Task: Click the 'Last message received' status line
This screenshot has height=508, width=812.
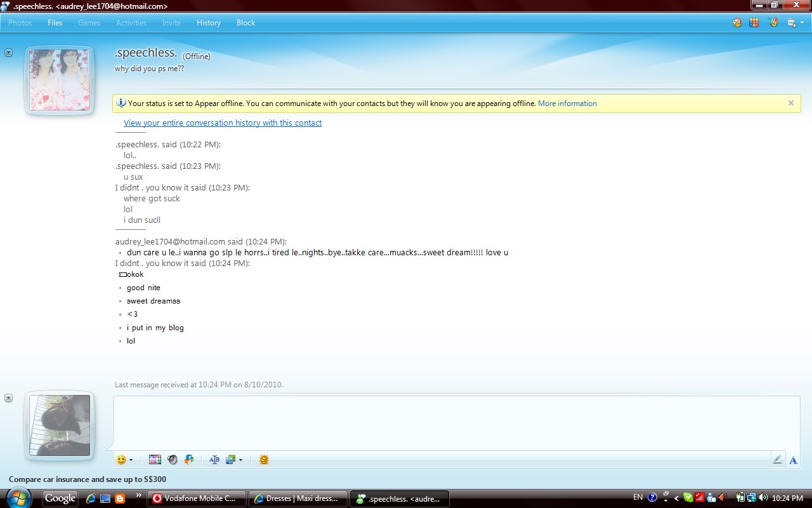Action: (x=199, y=385)
